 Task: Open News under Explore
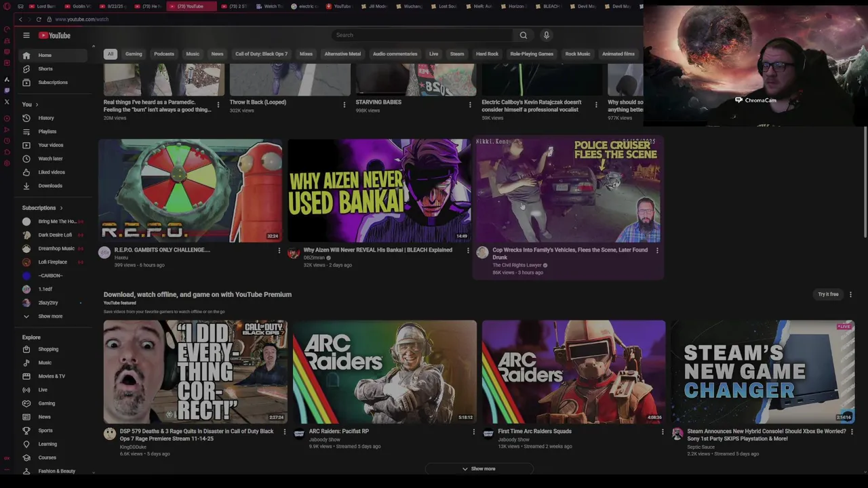point(52,417)
